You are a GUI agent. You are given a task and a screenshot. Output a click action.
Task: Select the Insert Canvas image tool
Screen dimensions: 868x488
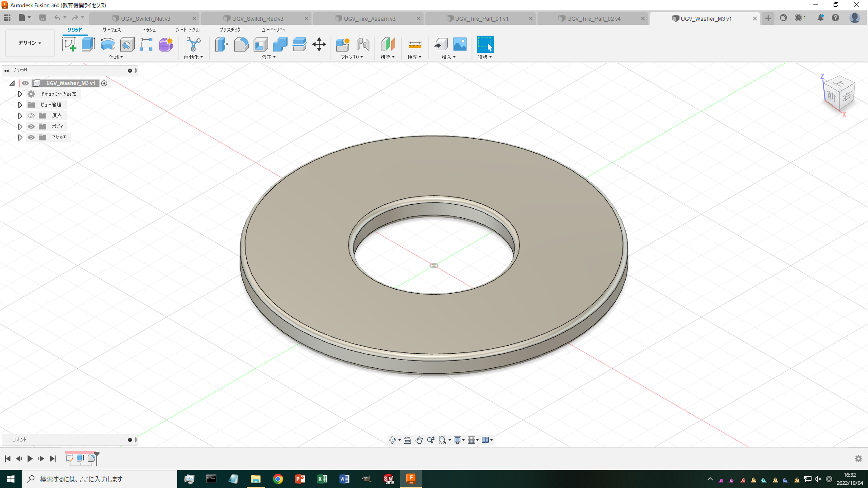click(460, 44)
